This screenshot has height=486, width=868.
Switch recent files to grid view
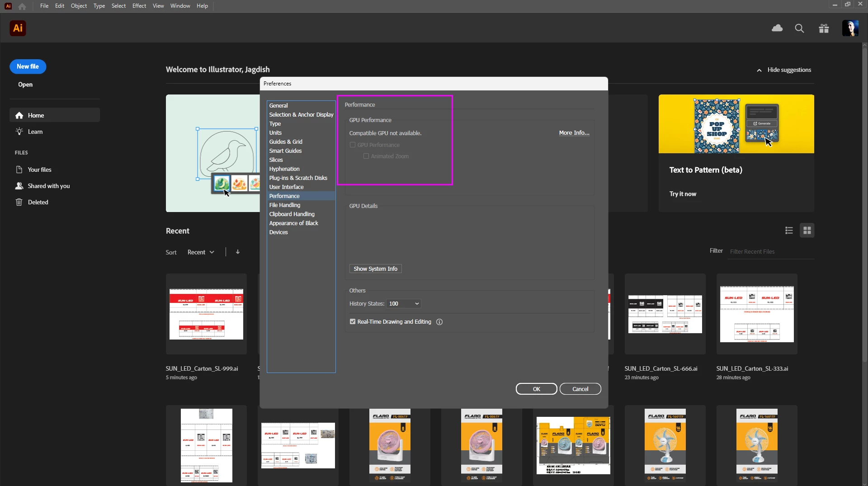coord(807,231)
